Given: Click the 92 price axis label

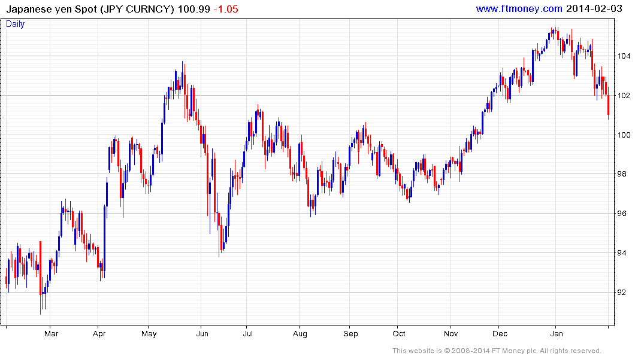Looking at the screenshot, I should tap(622, 292).
